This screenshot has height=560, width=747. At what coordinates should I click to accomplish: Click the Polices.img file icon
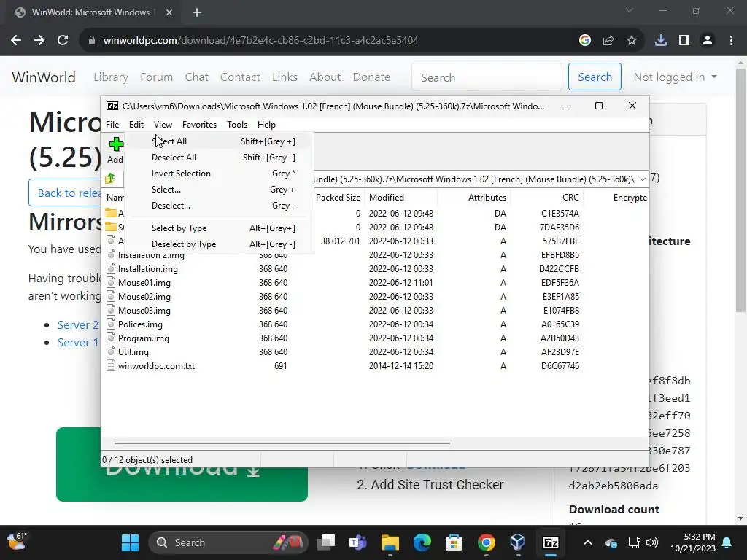(x=111, y=324)
